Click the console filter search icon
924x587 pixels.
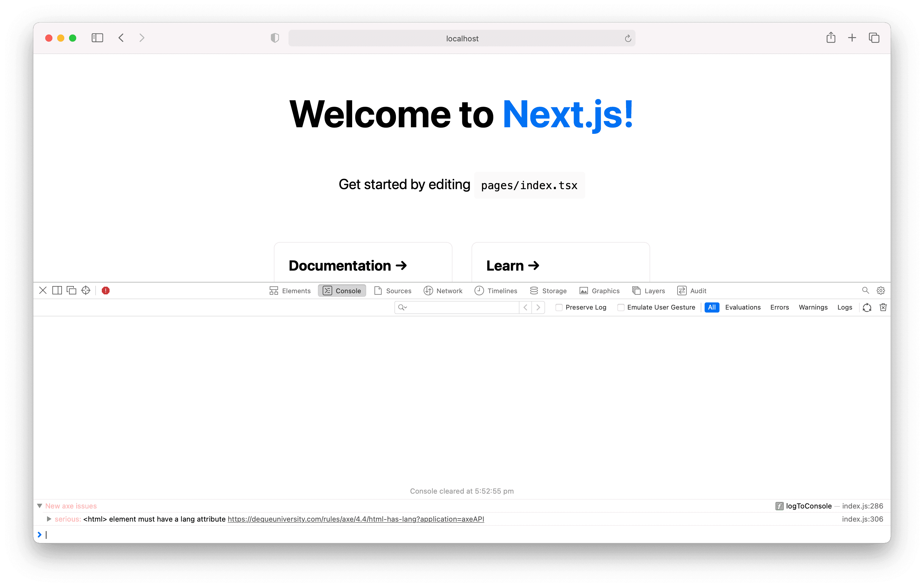[402, 307]
